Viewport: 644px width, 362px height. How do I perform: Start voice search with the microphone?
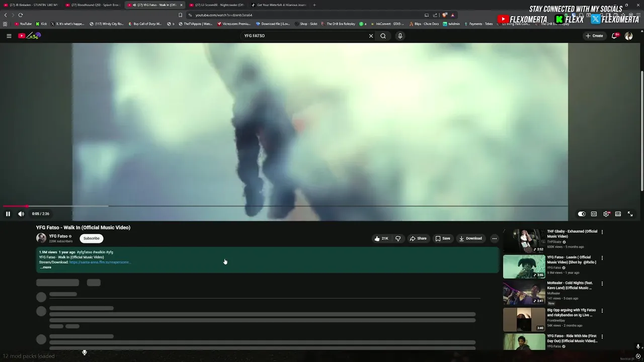click(400, 36)
